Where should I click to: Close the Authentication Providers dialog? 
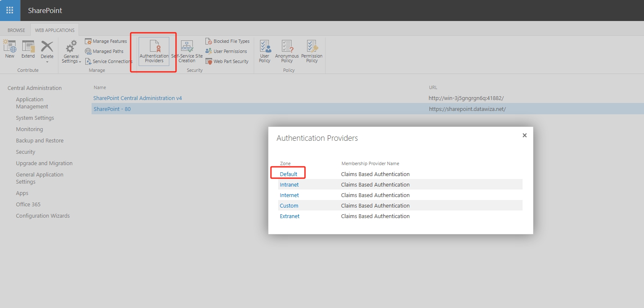(524, 135)
